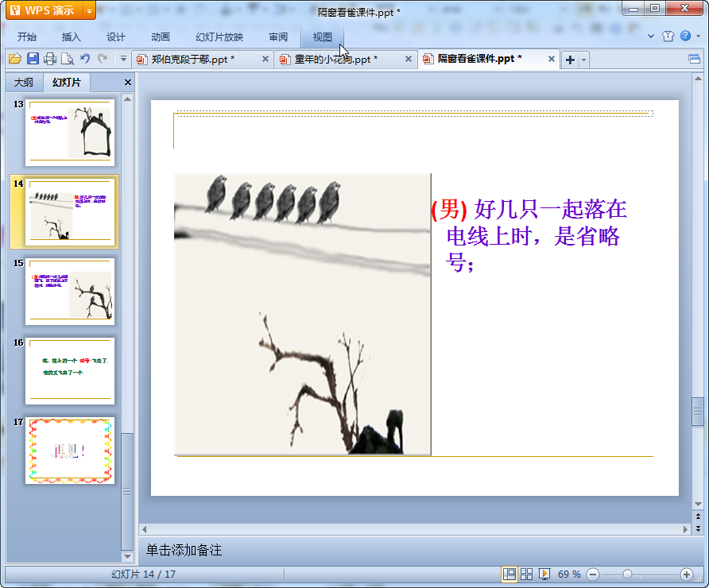
Task: Expand the new document dropdown arrow
Action: pos(583,60)
